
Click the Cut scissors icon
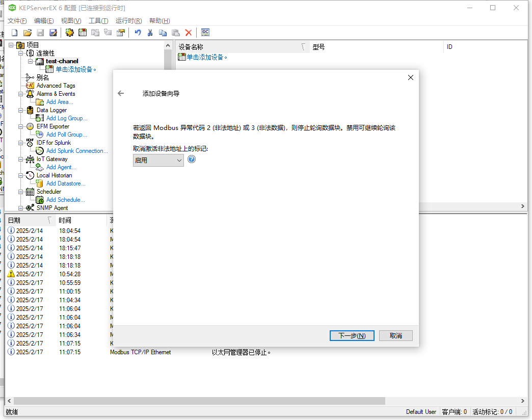point(150,33)
